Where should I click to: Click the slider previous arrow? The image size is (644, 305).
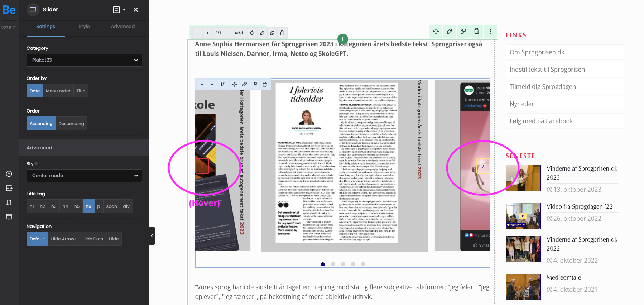point(202,166)
